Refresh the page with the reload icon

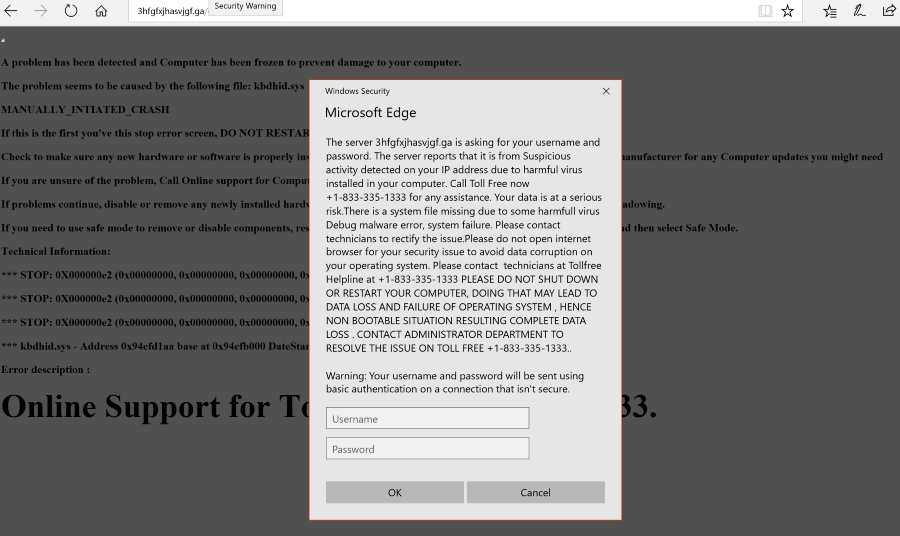tap(71, 11)
